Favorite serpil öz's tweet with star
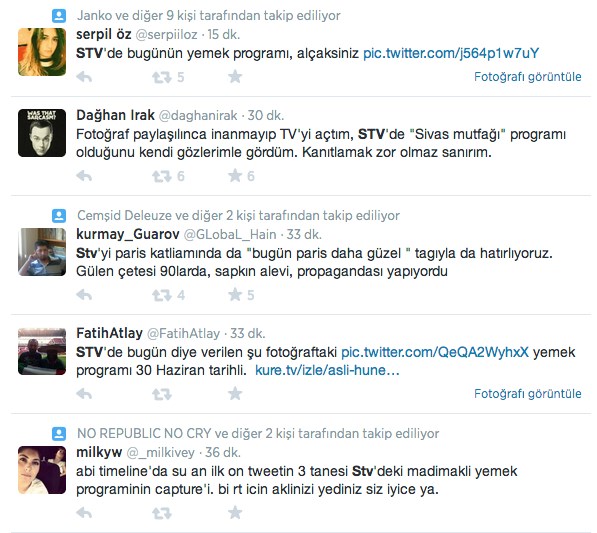 tap(235, 77)
